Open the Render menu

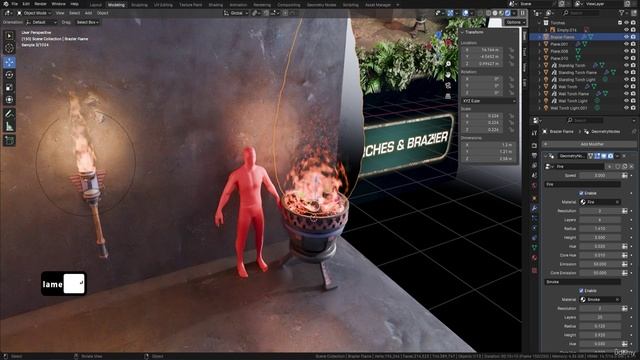[x=40, y=4]
